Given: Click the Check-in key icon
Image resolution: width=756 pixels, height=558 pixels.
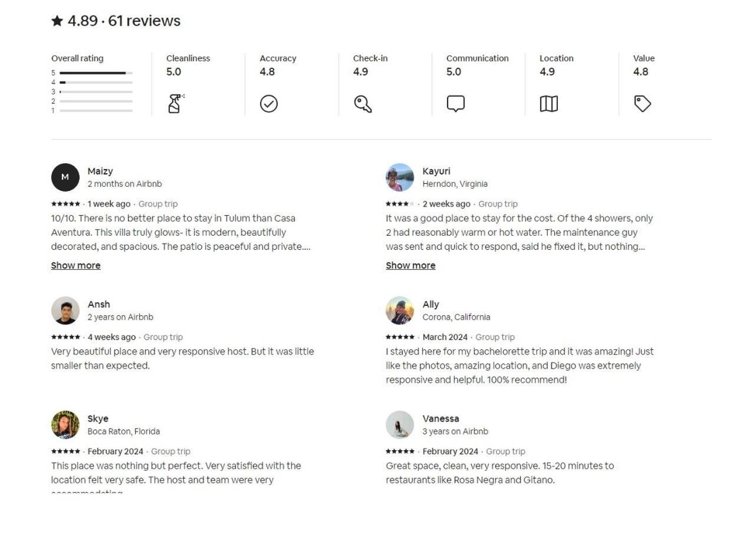Looking at the screenshot, I should (x=363, y=104).
